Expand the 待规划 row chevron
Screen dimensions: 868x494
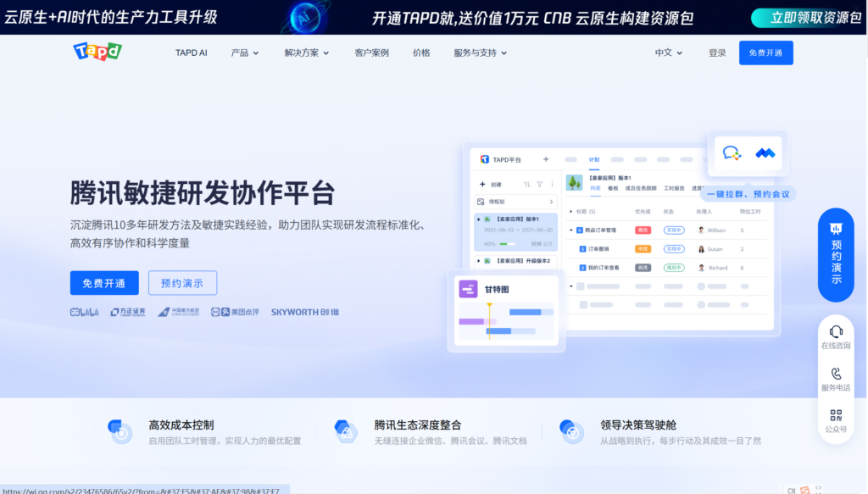[x=551, y=202]
